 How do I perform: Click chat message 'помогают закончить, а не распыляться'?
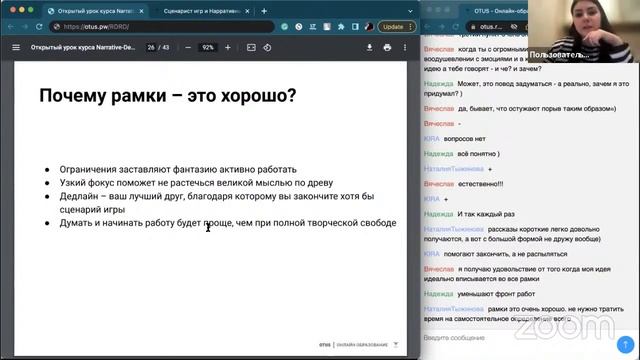(x=505, y=254)
